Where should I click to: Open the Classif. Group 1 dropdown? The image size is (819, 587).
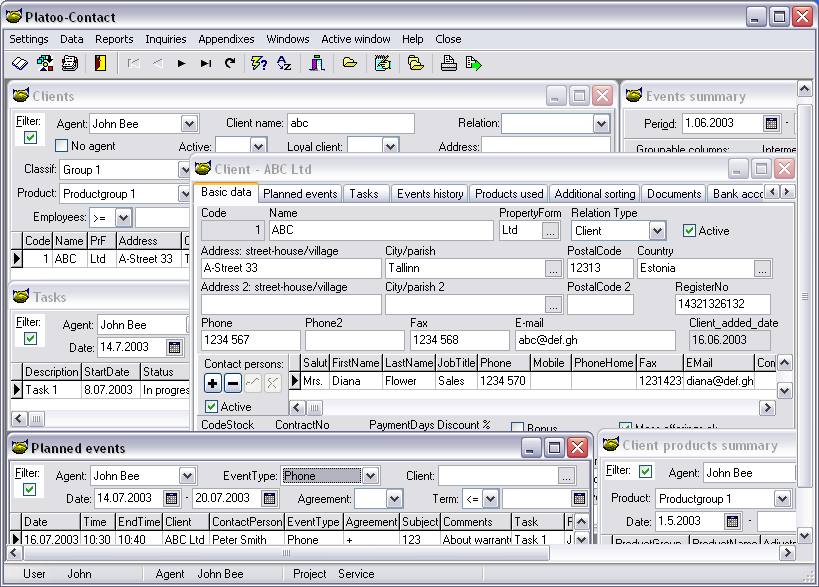coord(185,170)
